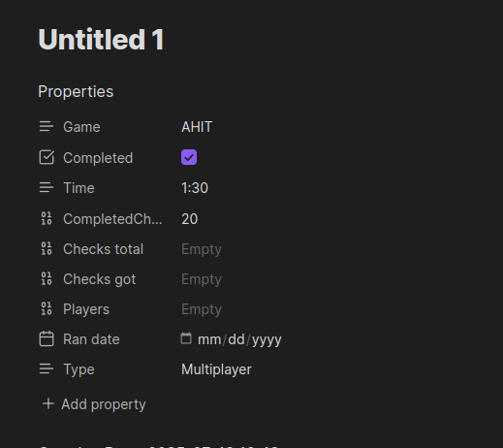
Task: Click the number type icon beside Checks total
Action: pyautogui.click(x=47, y=249)
